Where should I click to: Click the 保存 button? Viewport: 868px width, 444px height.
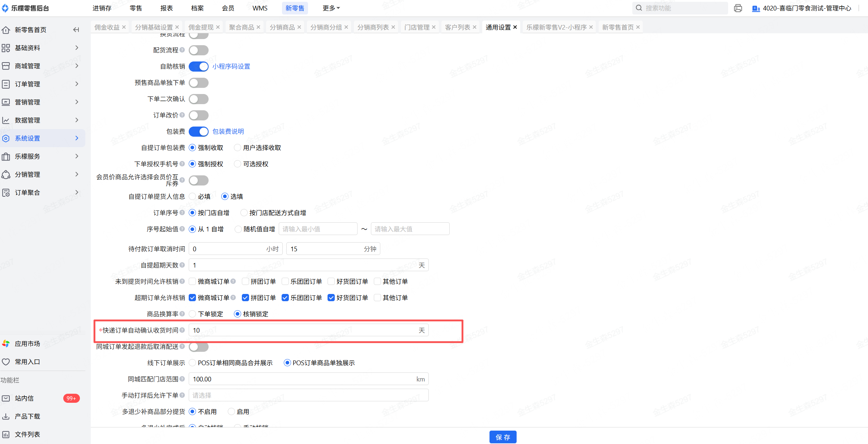tap(503, 437)
